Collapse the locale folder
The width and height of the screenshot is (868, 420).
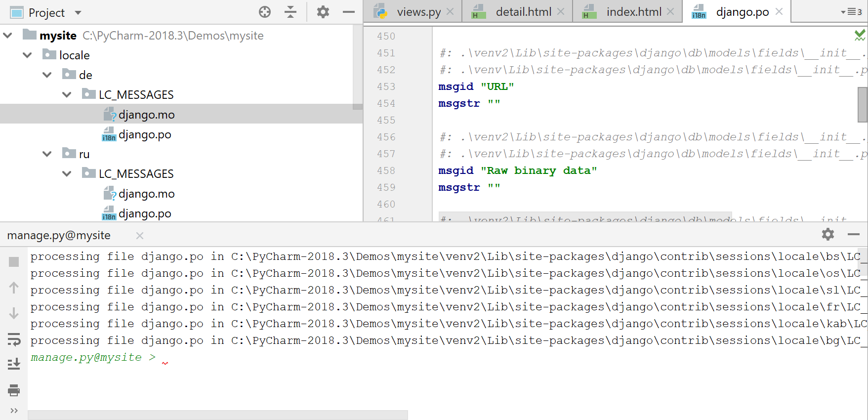click(27, 55)
